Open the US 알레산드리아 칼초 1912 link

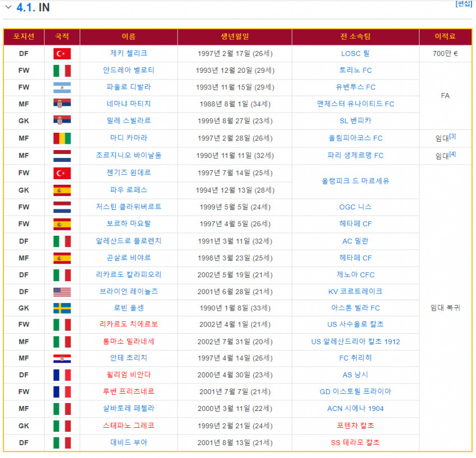point(355,342)
